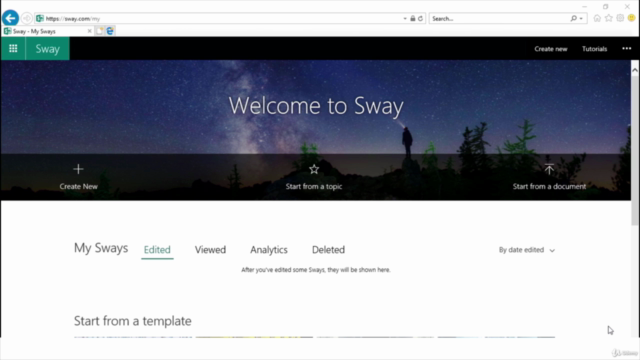This screenshot has height=360, width=640.
Task: Click the Sway site favicon in address bar
Action: [40, 18]
